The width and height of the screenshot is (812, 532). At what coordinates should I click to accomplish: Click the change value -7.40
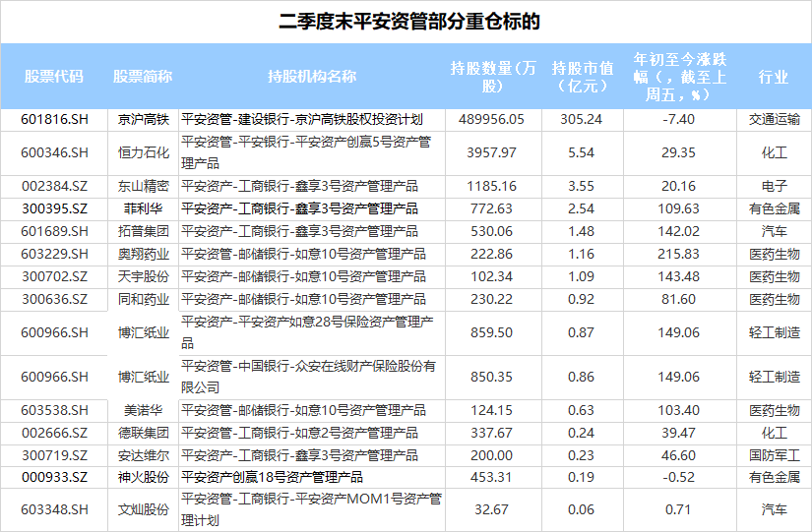point(678,120)
